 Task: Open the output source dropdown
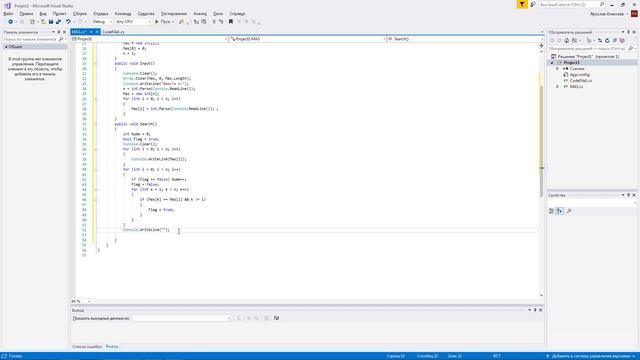pyautogui.click(x=182, y=318)
